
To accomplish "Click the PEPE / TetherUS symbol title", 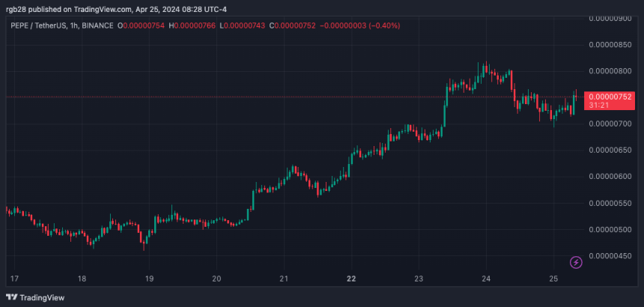I will pyautogui.click(x=37, y=25).
